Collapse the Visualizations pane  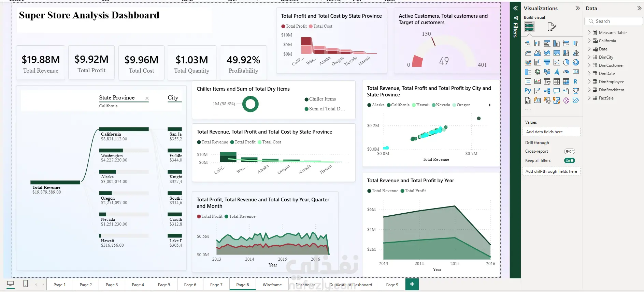(577, 8)
